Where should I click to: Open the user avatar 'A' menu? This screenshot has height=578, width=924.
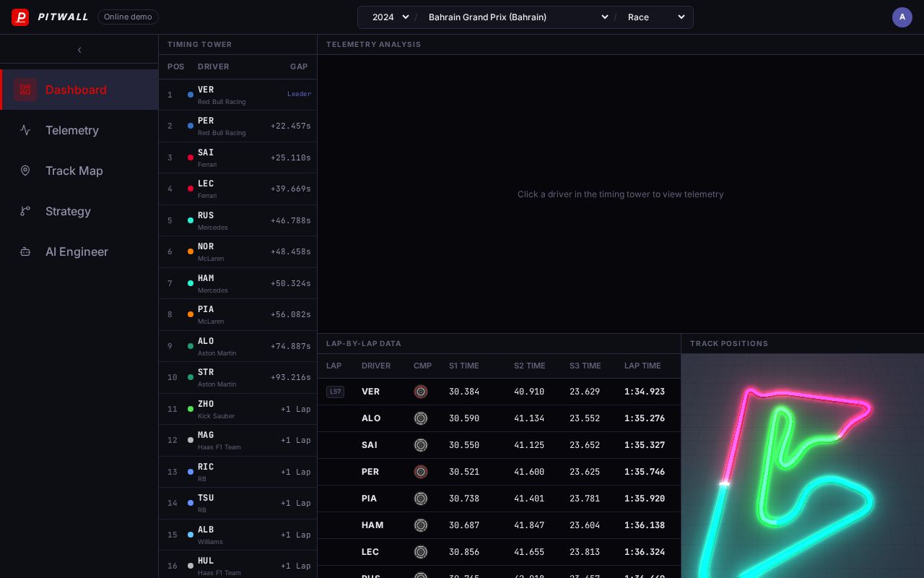pos(902,17)
